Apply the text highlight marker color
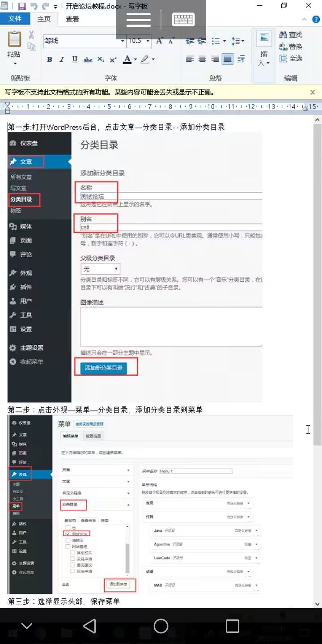Viewport: 322px width, 644px height. pyautogui.click(x=145, y=59)
